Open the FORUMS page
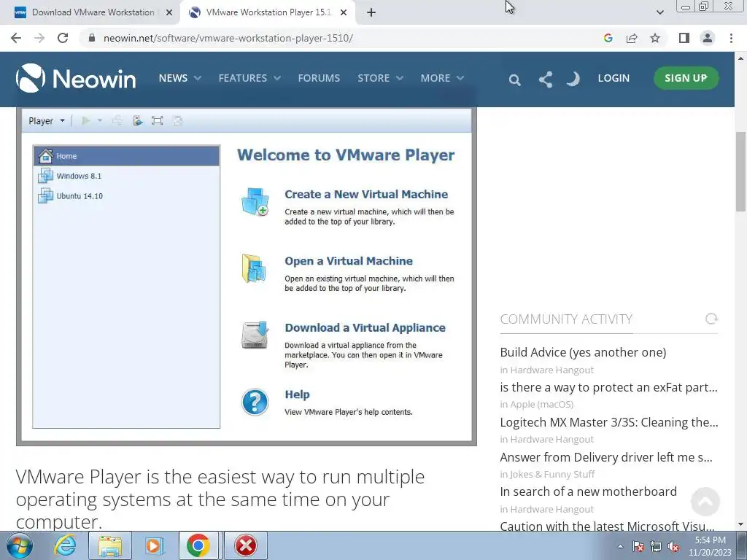 tap(319, 78)
